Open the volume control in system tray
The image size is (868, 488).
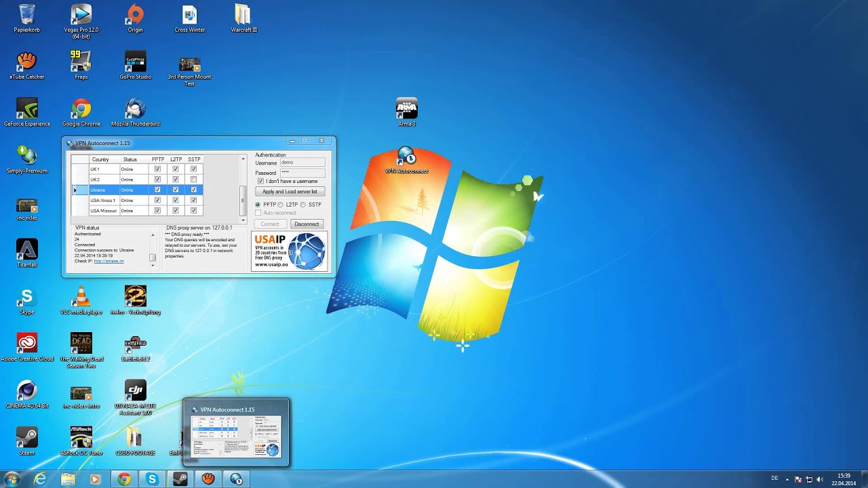coord(820,479)
